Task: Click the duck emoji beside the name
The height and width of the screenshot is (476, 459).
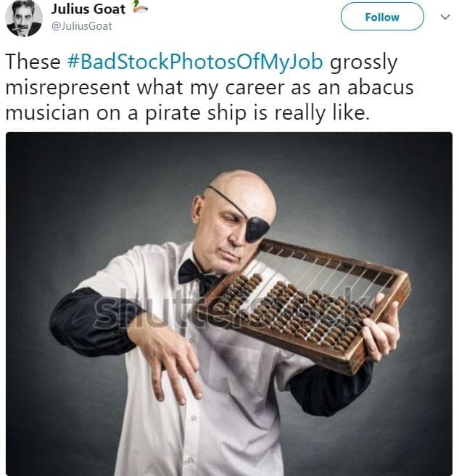Action: pos(140,7)
